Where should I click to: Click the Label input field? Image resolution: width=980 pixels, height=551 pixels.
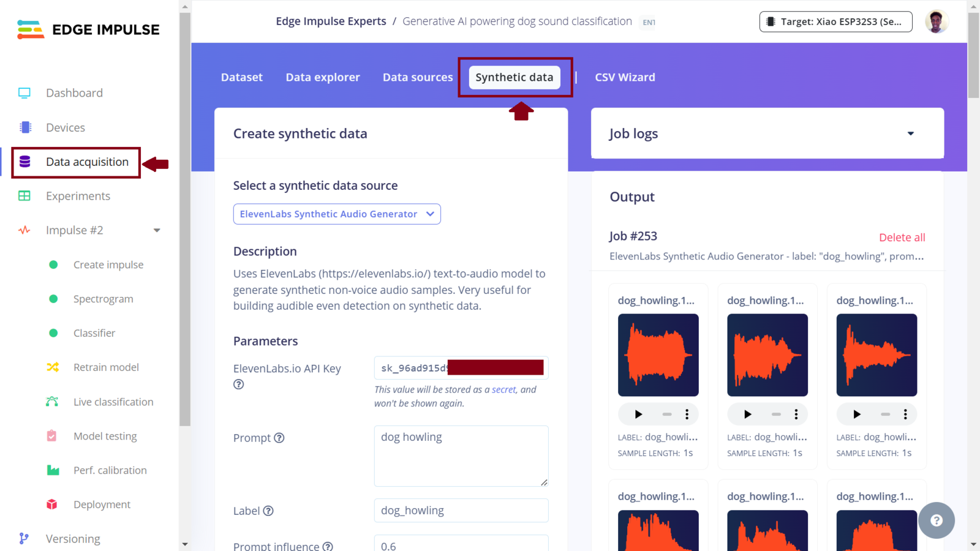pyautogui.click(x=461, y=511)
